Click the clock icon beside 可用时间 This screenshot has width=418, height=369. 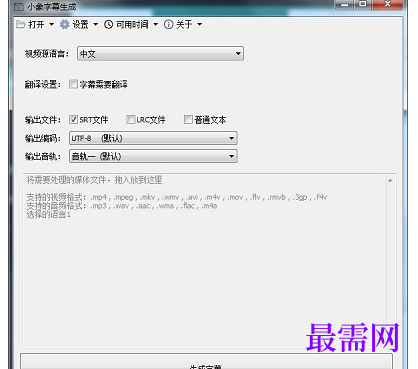coord(109,24)
